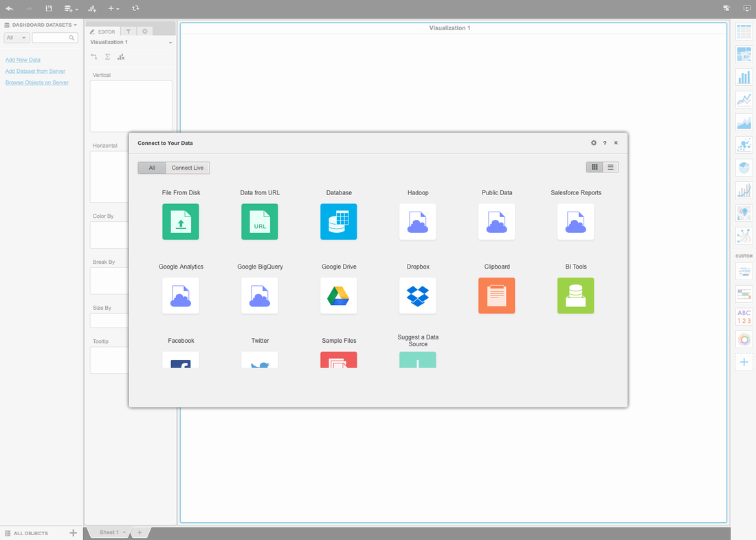
Task: Choose the Public Data source
Action: click(497, 222)
